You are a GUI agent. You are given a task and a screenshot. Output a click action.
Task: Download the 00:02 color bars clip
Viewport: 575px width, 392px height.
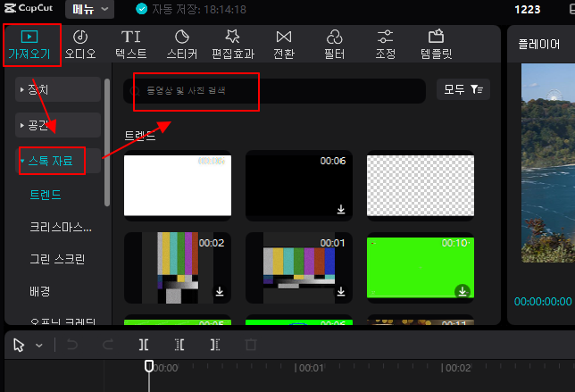(220, 291)
